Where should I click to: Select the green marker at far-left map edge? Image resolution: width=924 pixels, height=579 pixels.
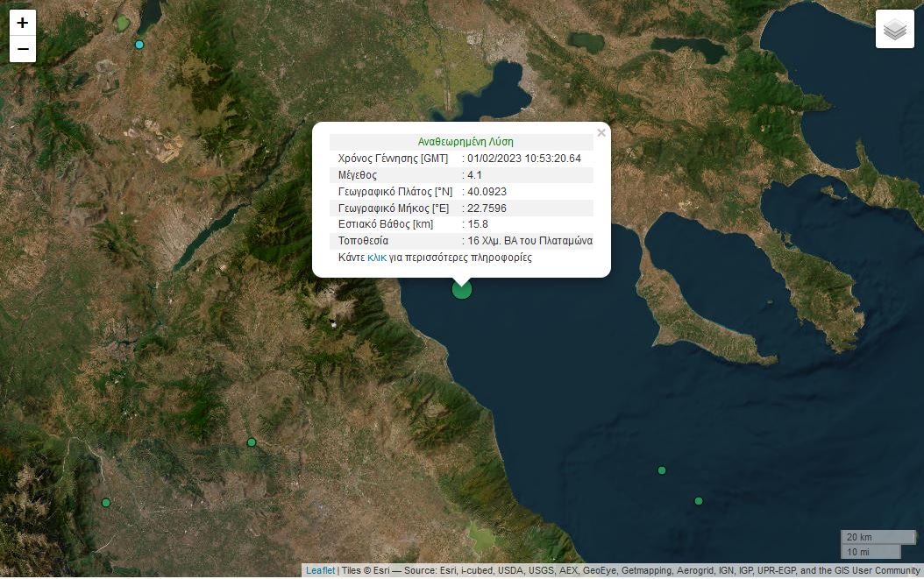pyautogui.click(x=106, y=503)
